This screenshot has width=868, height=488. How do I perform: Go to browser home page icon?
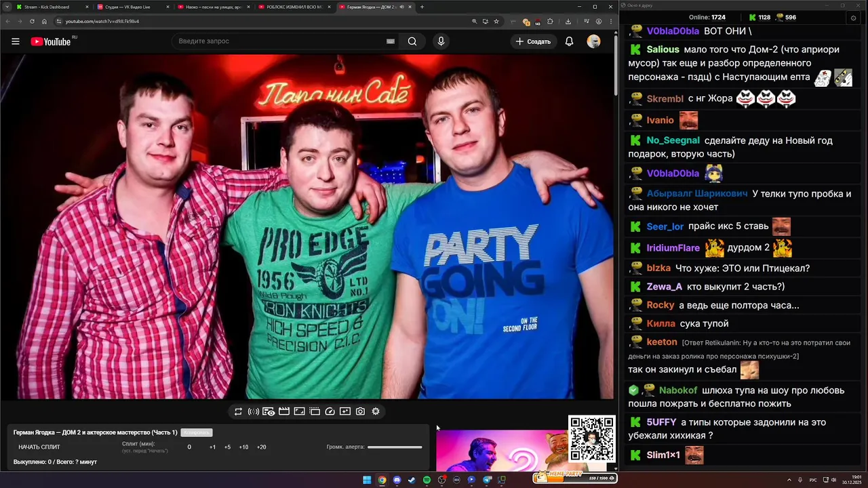(44, 21)
